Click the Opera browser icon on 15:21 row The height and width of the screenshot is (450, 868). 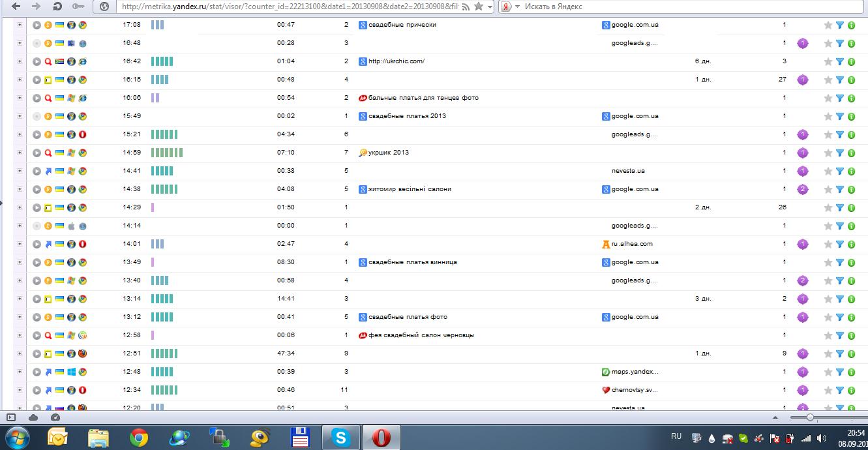83,134
